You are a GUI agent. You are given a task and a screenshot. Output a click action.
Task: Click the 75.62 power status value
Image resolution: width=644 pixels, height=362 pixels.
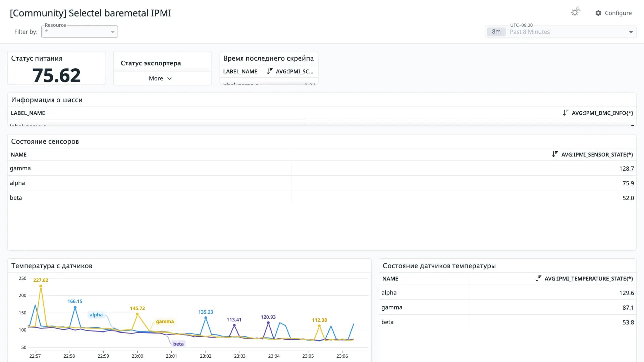click(x=56, y=75)
